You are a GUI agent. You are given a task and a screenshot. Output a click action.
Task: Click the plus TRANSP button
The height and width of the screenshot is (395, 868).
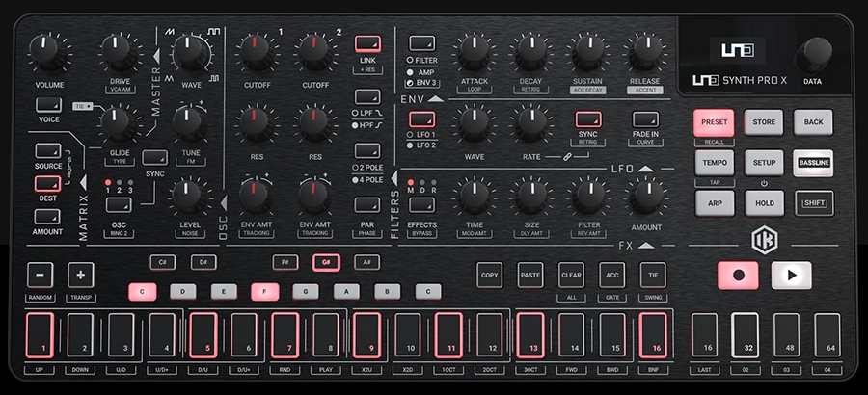81,275
